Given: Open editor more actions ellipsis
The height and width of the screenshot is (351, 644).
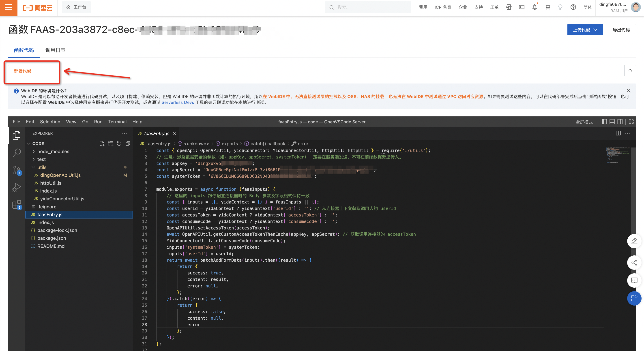Looking at the screenshot, I should (x=627, y=133).
